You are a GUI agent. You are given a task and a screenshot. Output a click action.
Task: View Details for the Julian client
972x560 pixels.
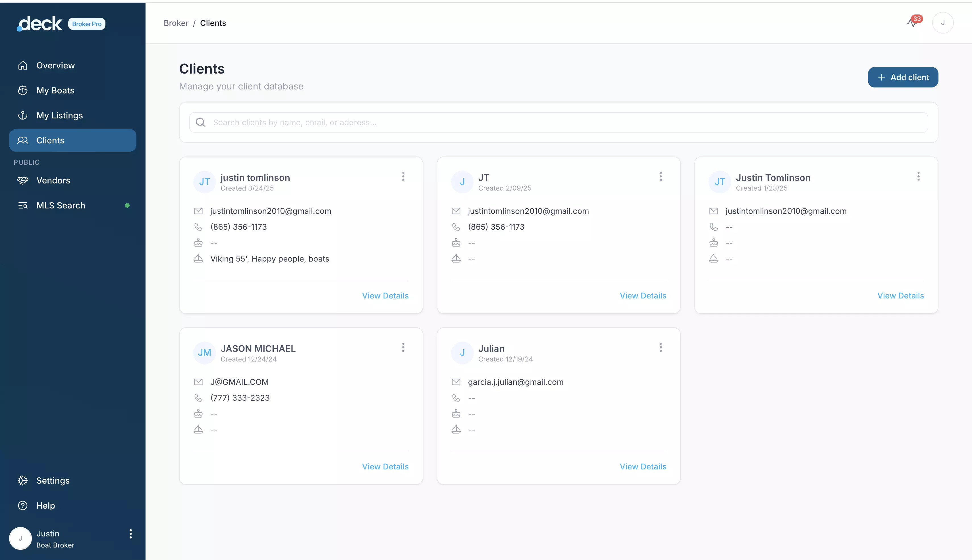click(643, 467)
